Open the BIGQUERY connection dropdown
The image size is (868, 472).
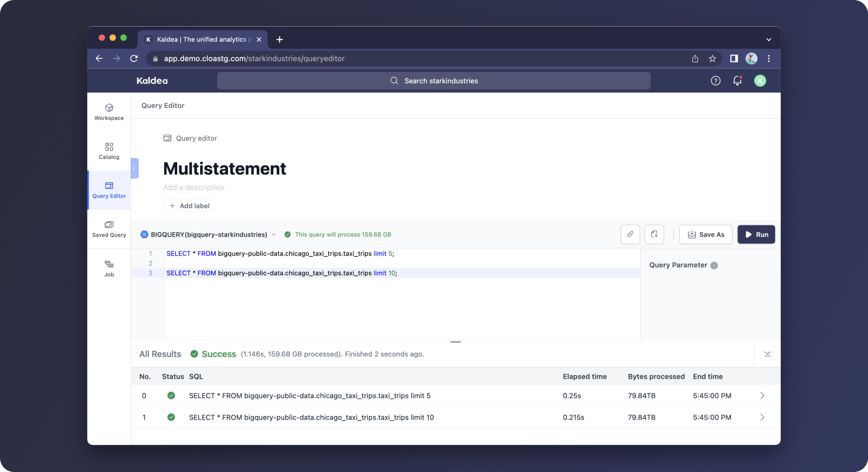coord(208,234)
